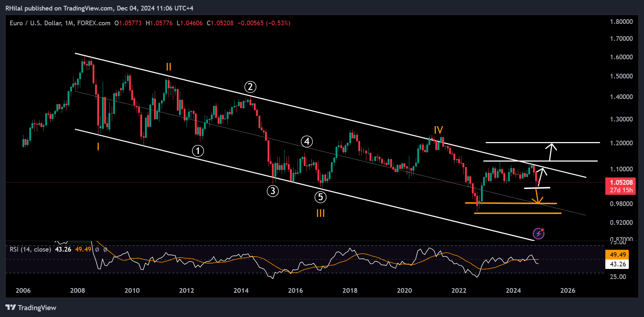Viewport: 644px width, 317px height.
Task: Click the 2008 time axis label
Action: [x=78, y=291]
